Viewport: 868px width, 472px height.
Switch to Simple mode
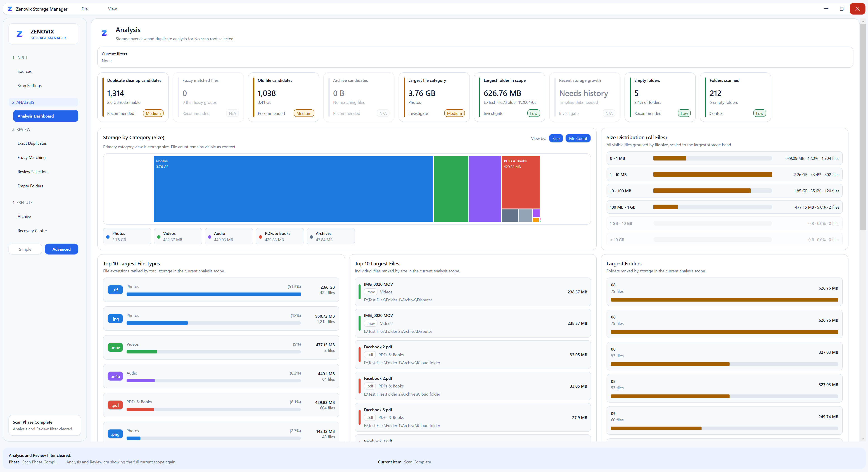(x=25, y=249)
